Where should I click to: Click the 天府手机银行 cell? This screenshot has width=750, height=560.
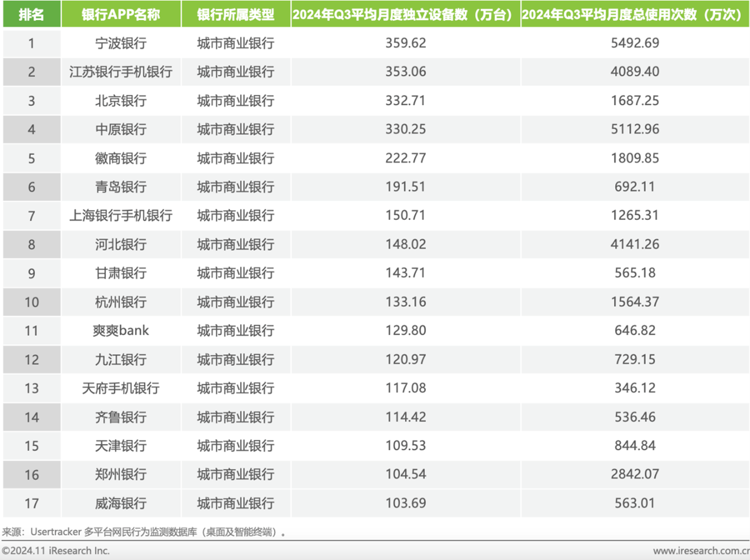coord(121,389)
